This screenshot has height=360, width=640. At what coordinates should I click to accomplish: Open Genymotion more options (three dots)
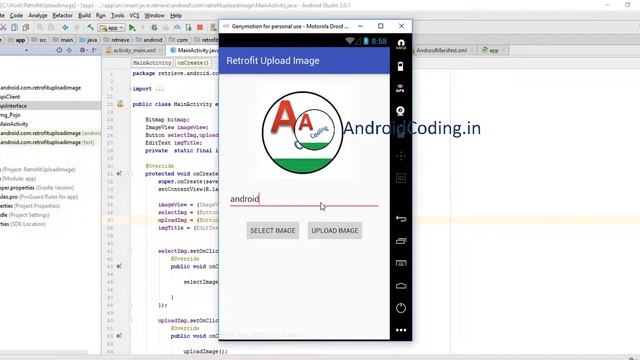pyautogui.click(x=401, y=330)
